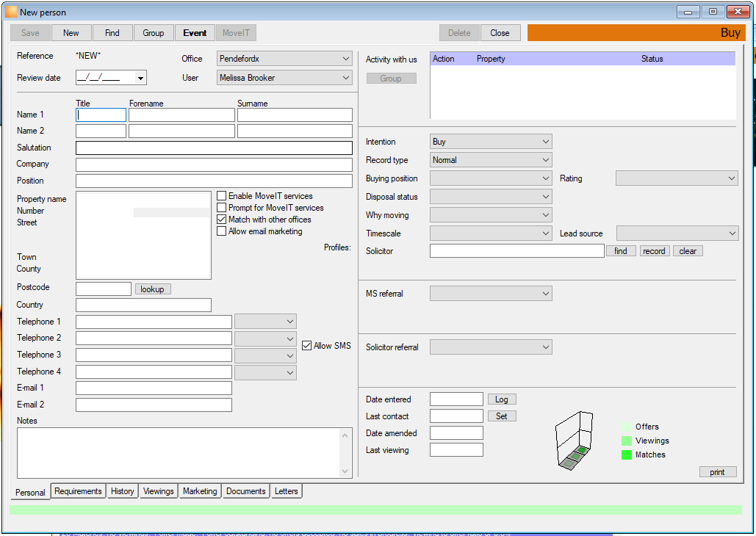Switch to the Requirements tab

[x=78, y=491]
